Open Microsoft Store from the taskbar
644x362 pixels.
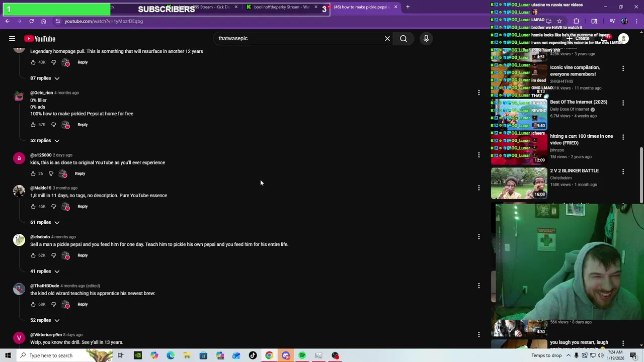coord(203,355)
